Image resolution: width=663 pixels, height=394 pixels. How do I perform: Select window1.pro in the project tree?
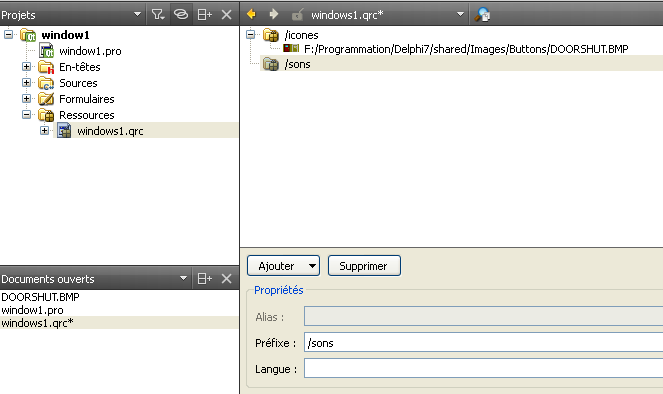click(x=90, y=51)
